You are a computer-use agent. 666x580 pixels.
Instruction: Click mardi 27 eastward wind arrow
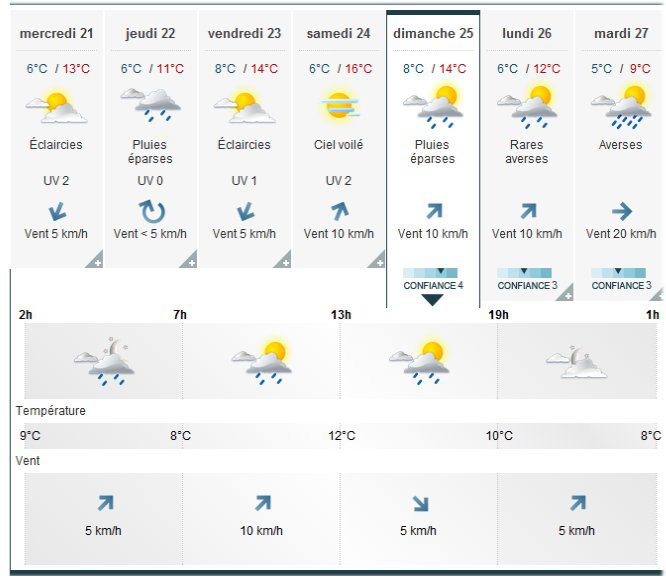tap(622, 211)
